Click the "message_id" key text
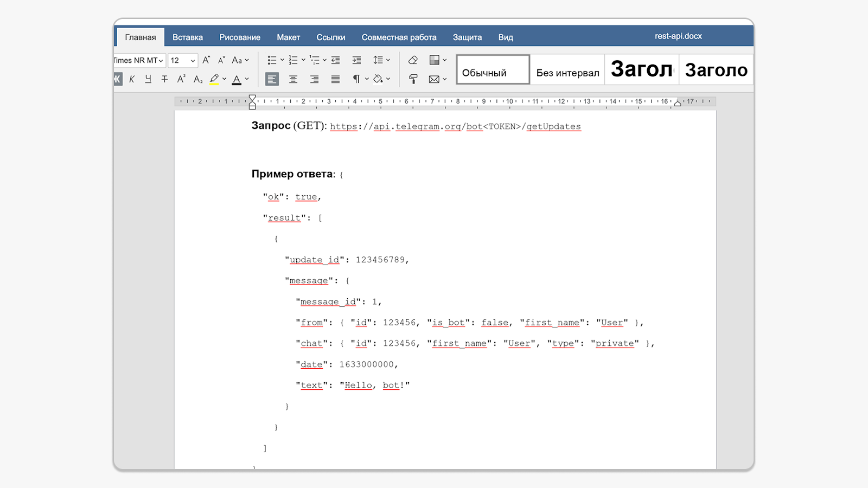The image size is (868, 488). click(328, 301)
